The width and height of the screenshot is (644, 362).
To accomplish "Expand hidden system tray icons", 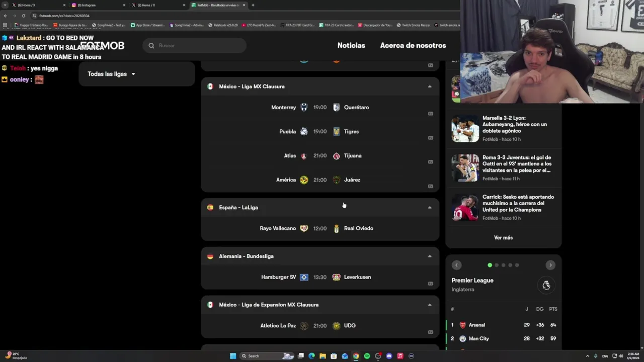I will click(x=588, y=356).
